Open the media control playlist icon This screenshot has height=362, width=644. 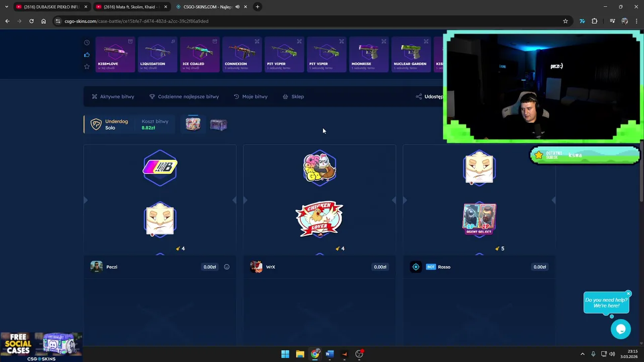point(612,21)
